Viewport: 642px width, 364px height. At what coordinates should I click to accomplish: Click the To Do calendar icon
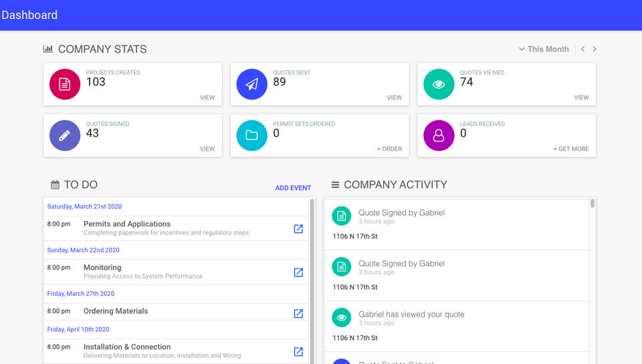pyautogui.click(x=55, y=185)
